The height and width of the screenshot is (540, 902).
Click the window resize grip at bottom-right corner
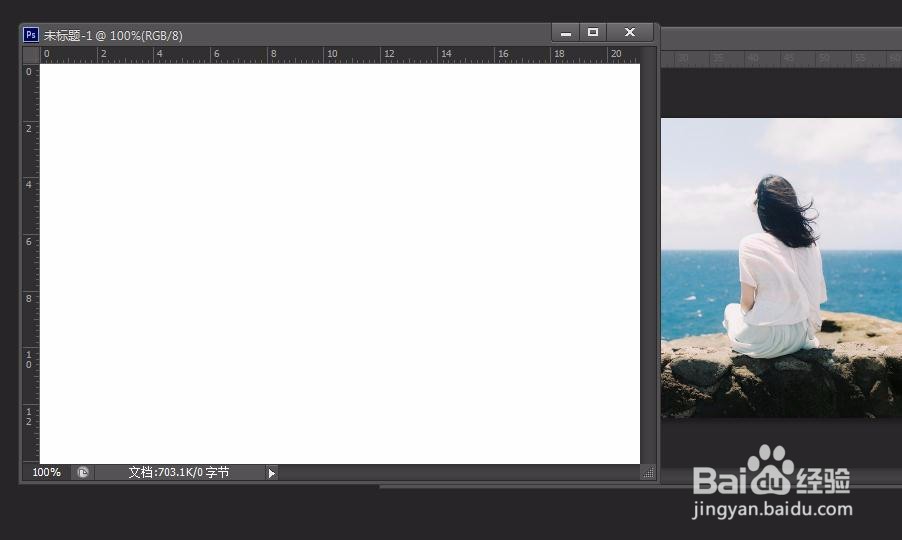[x=648, y=473]
